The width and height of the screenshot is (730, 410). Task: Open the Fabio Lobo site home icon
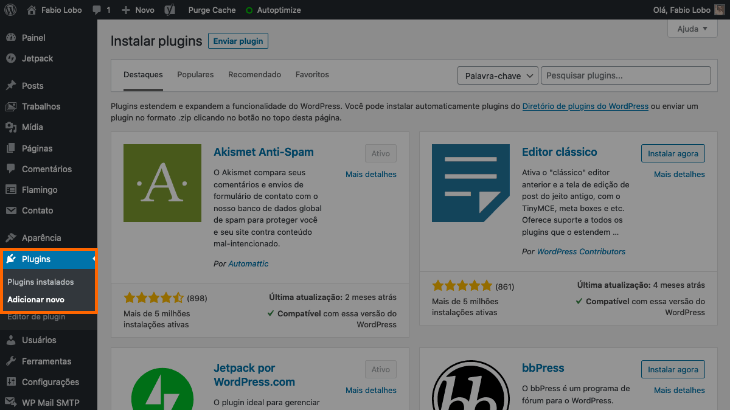(x=31, y=10)
